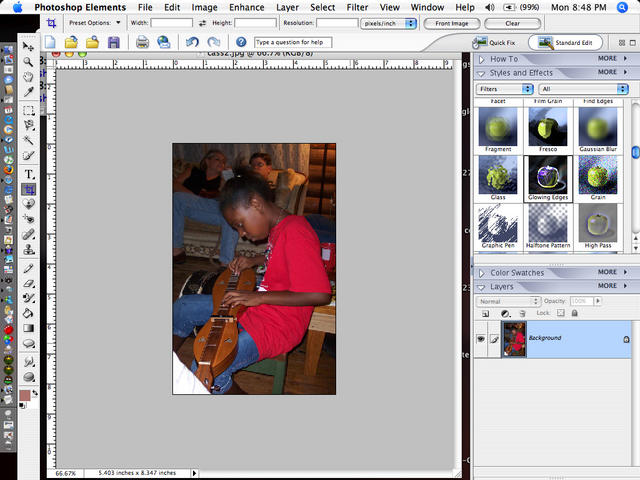Expand the How To palette
Viewport: 640px width, 480px height.
point(482,60)
